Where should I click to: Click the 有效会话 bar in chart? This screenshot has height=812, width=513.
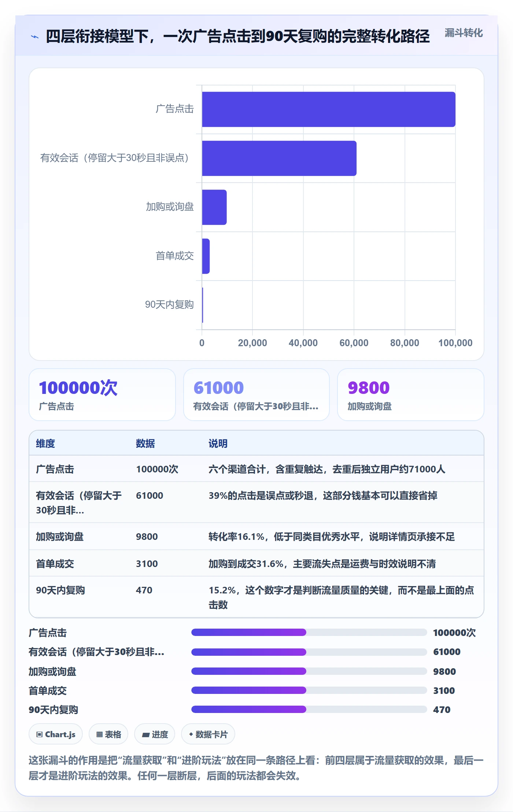pos(279,158)
